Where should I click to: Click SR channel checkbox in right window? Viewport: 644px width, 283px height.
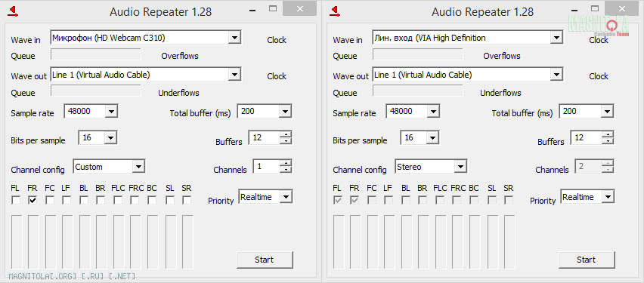(x=509, y=201)
